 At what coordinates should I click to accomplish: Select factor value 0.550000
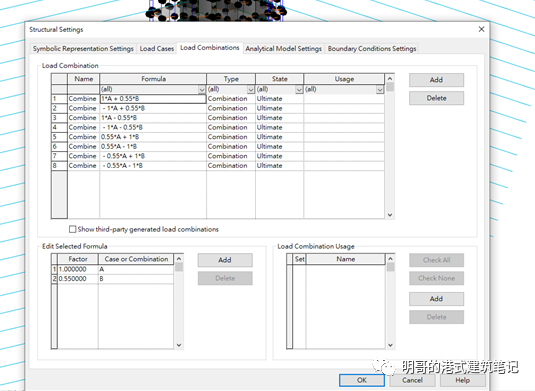coord(78,279)
